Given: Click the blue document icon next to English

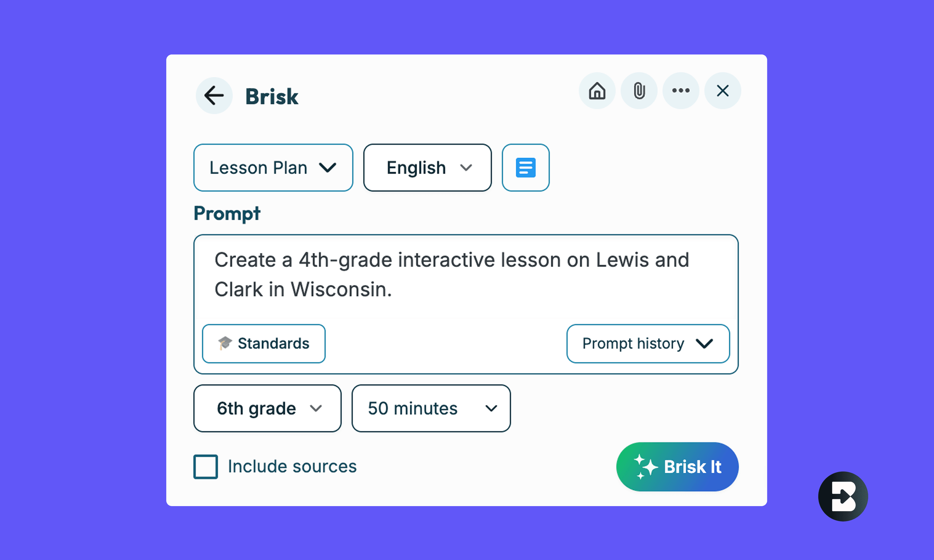Looking at the screenshot, I should coord(526,167).
